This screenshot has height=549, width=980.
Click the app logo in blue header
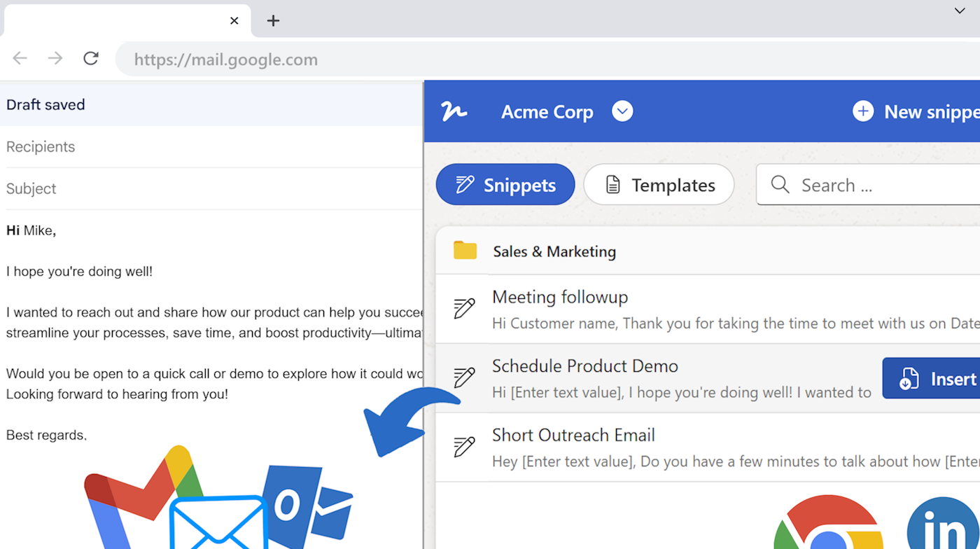click(x=454, y=111)
